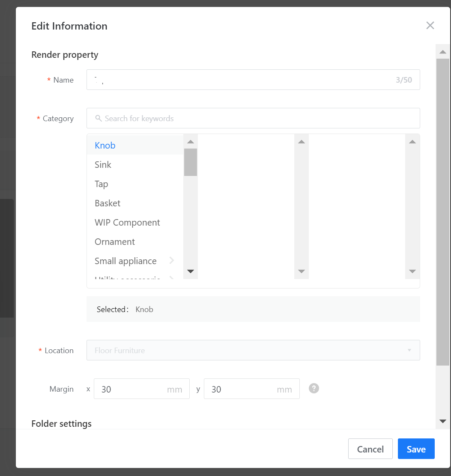This screenshot has width=451, height=476.
Task: Select Knob in category list
Action: pos(105,145)
